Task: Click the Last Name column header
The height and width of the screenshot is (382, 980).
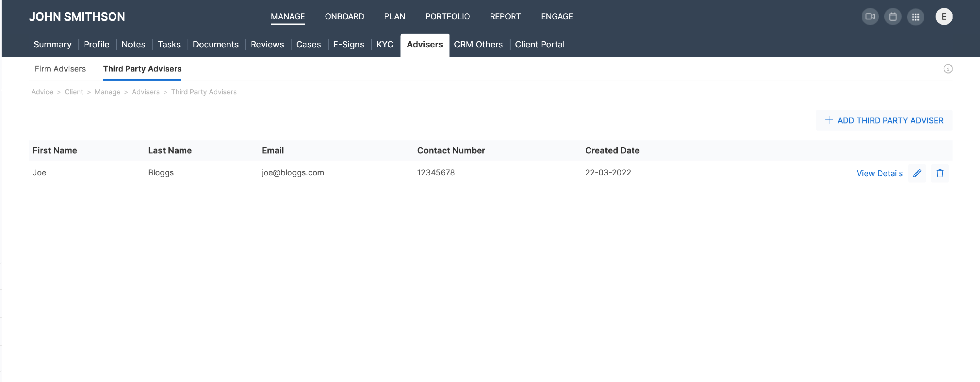Action: pos(170,151)
